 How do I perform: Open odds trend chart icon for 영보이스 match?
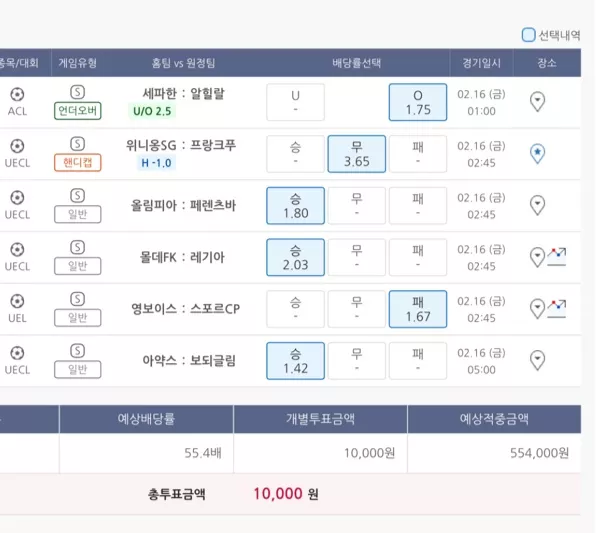tap(557, 309)
